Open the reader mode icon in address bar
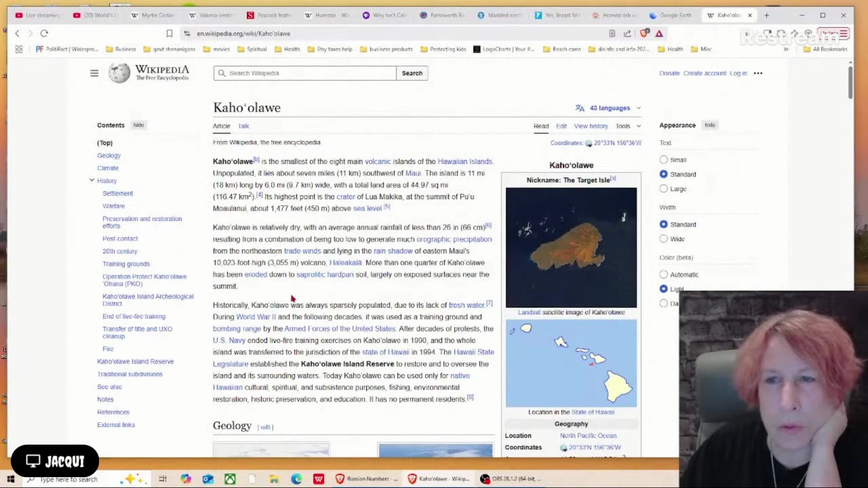The height and width of the screenshot is (488, 868). [x=612, y=33]
